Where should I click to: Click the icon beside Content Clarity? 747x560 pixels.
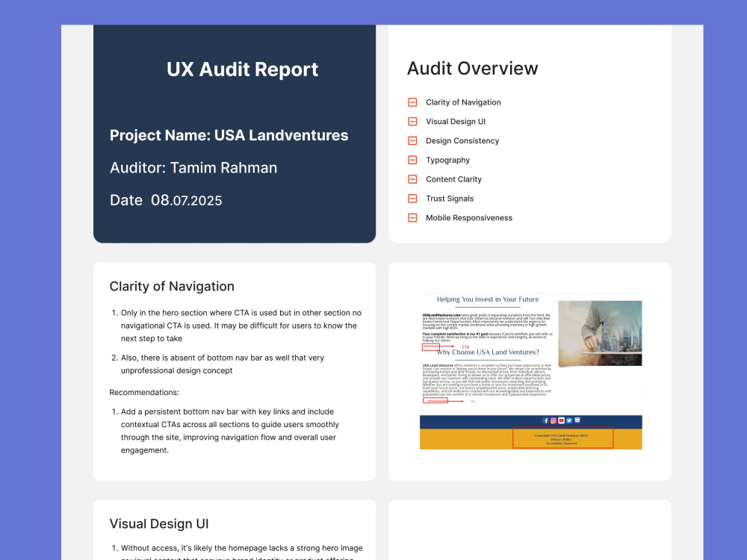412,179
